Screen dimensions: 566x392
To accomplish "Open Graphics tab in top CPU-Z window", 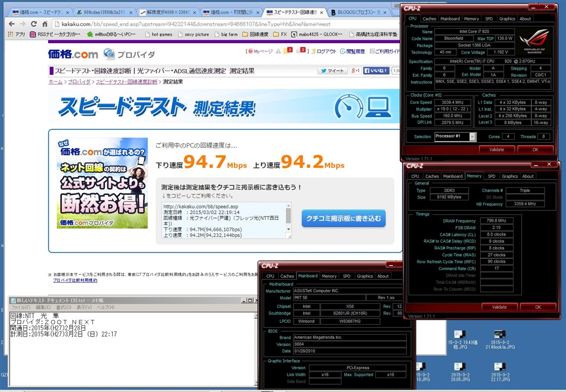I will (507, 19).
